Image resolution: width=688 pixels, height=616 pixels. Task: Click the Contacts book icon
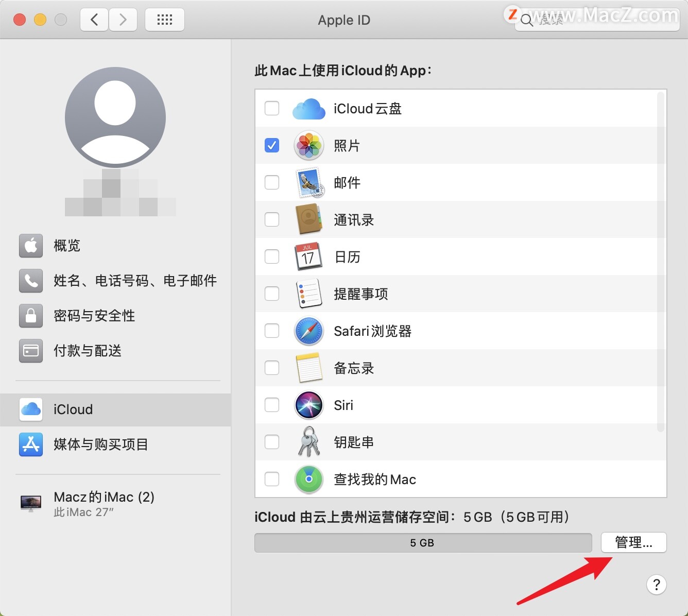point(308,219)
